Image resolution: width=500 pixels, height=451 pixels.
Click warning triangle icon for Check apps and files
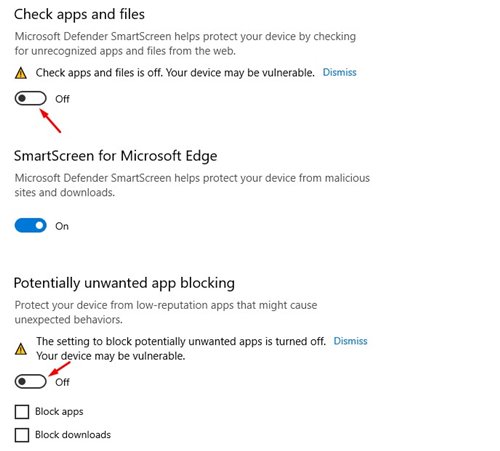click(21, 73)
